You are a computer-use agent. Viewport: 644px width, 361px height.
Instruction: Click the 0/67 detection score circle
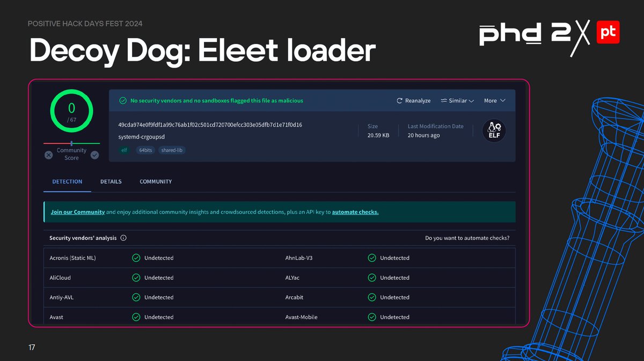click(x=71, y=111)
